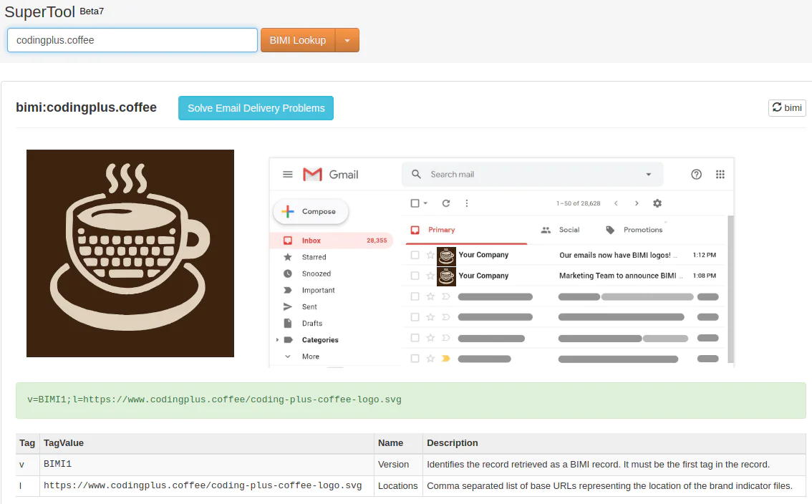The width and height of the screenshot is (812, 504).
Task: Click the Gmail preview vertical scrollbar
Action: 730,289
